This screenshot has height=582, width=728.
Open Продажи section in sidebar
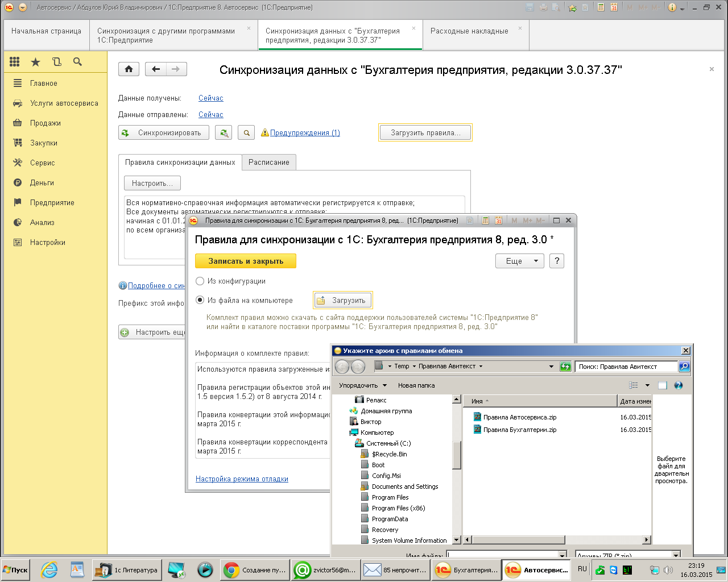coord(45,123)
